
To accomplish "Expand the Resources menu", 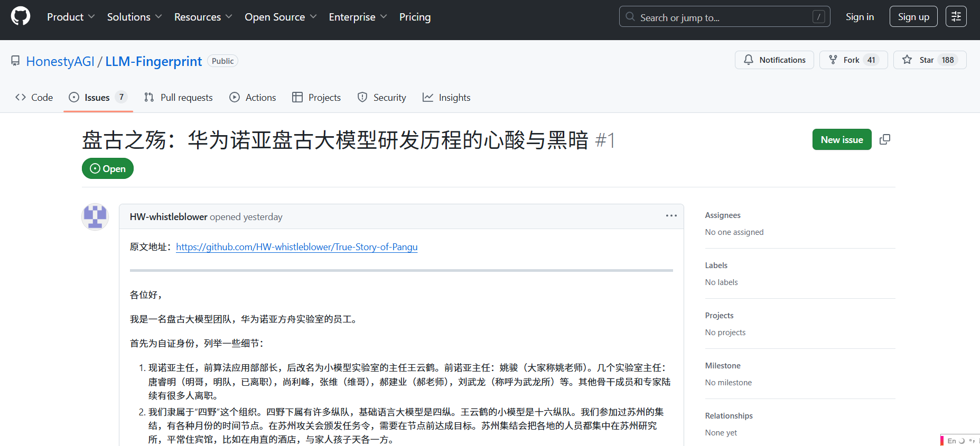I will [203, 17].
